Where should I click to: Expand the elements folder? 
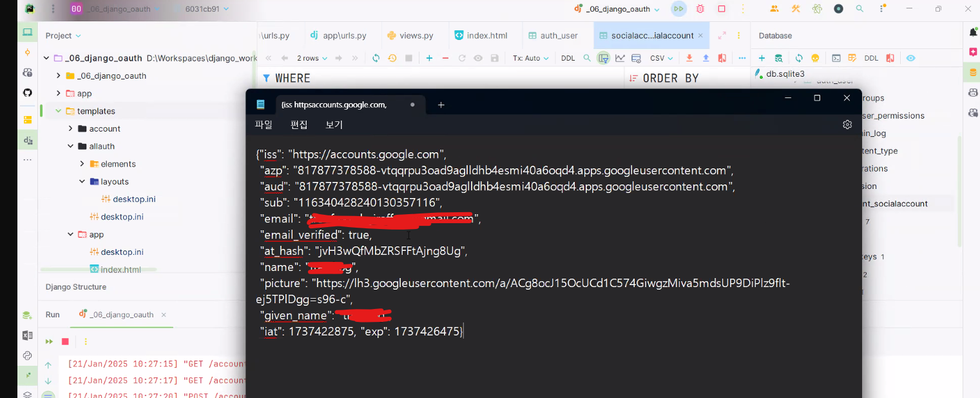point(82,164)
